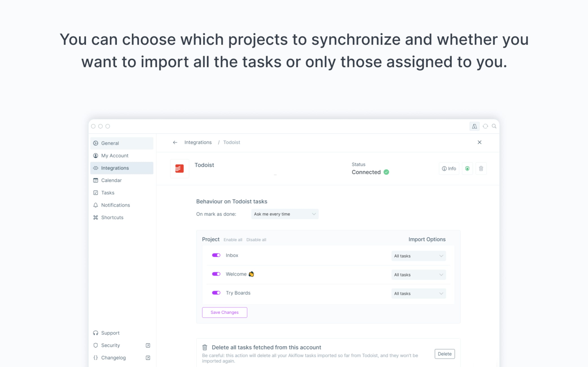Select the Tasks menu item
This screenshot has height=367, width=588.
108,192
